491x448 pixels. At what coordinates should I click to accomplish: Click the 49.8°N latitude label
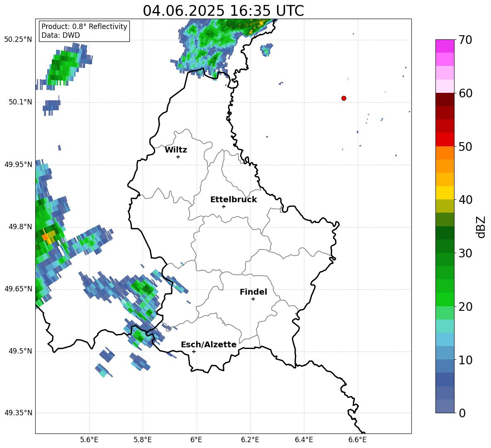20,227
